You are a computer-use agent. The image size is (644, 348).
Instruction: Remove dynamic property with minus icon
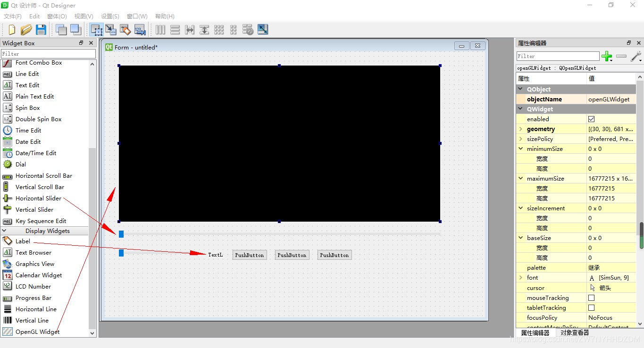point(621,56)
